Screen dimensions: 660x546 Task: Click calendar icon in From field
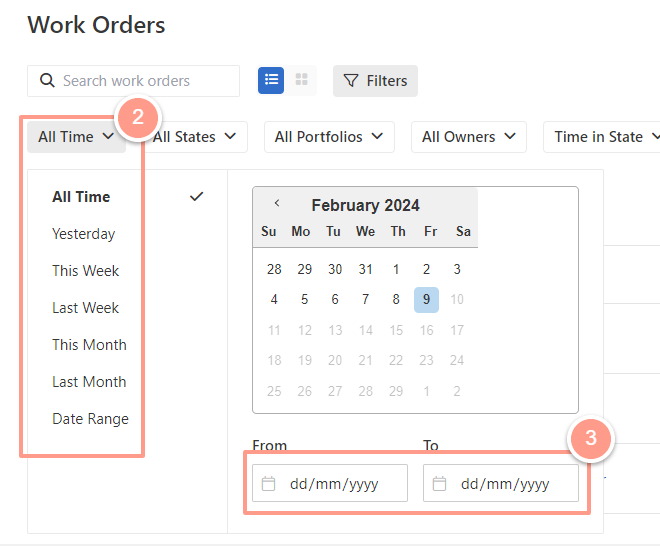[x=268, y=484]
